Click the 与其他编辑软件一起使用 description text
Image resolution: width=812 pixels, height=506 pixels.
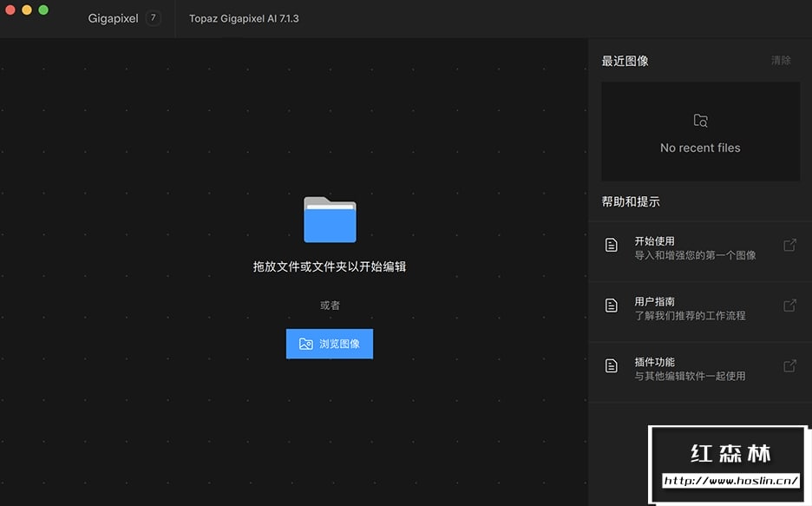click(x=690, y=377)
